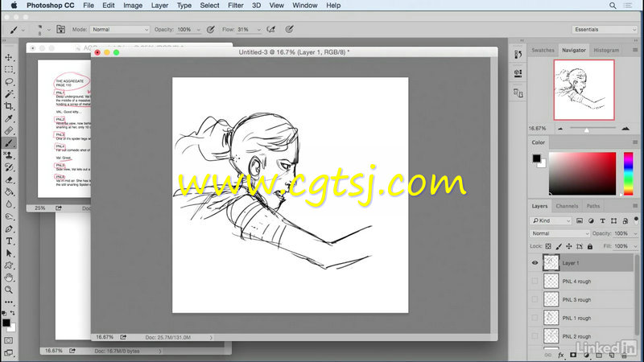Open the Flow value dropdown arrow
The width and height of the screenshot is (644, 362).
pyautogui.click(x=258, y=30)
